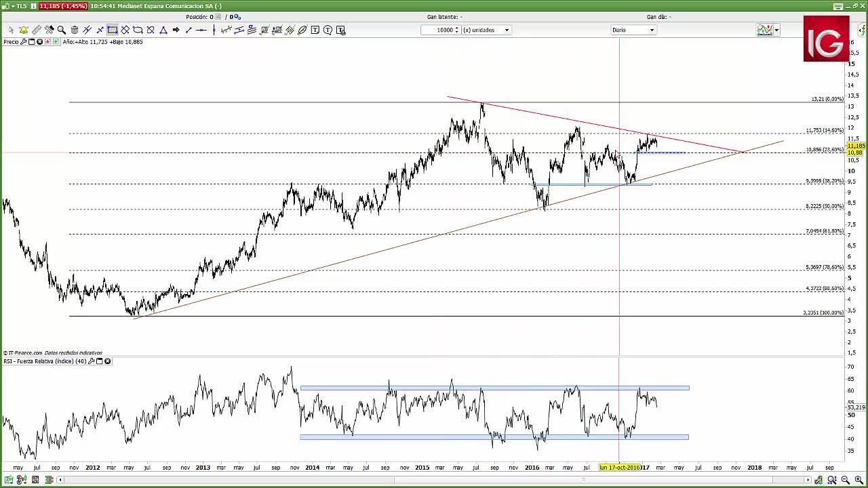Viewport: 868px width, 488px height.
Task: Choose the black arrow annotation tool
Action: 176,30
